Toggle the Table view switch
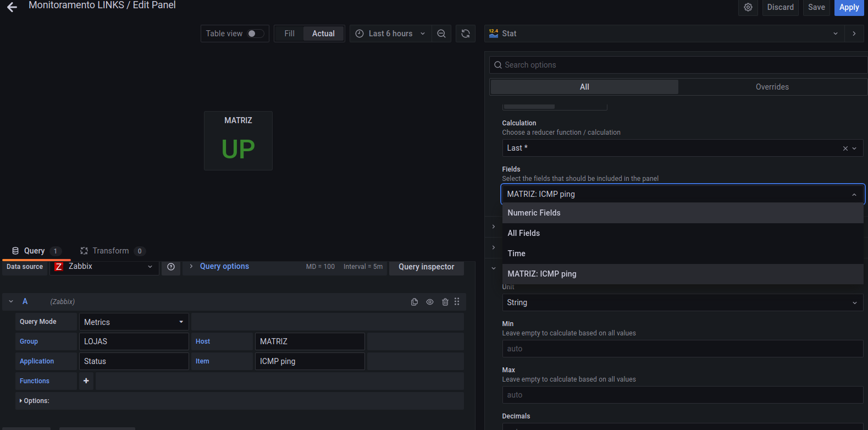This screenshot has height=430, width=868. [255, 34]
